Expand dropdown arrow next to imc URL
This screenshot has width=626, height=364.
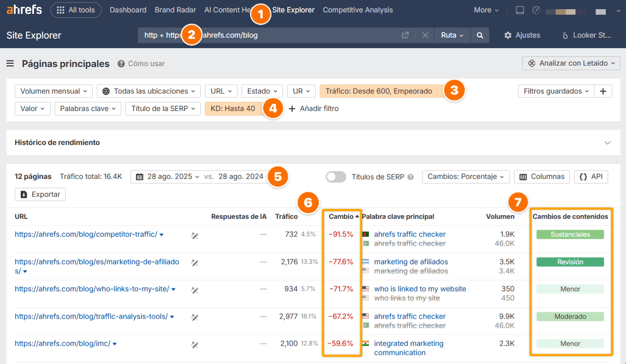coord(115,344)
